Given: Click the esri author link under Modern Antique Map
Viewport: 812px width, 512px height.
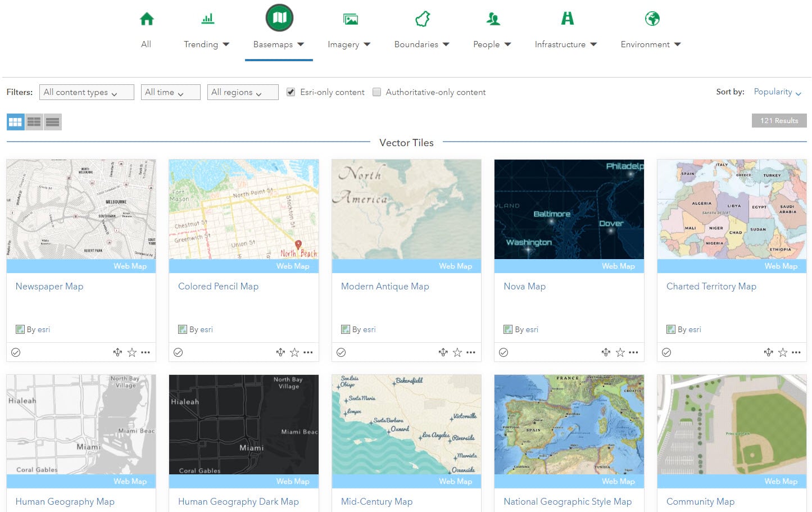Looking at the screenshot, I should (369, 329).
